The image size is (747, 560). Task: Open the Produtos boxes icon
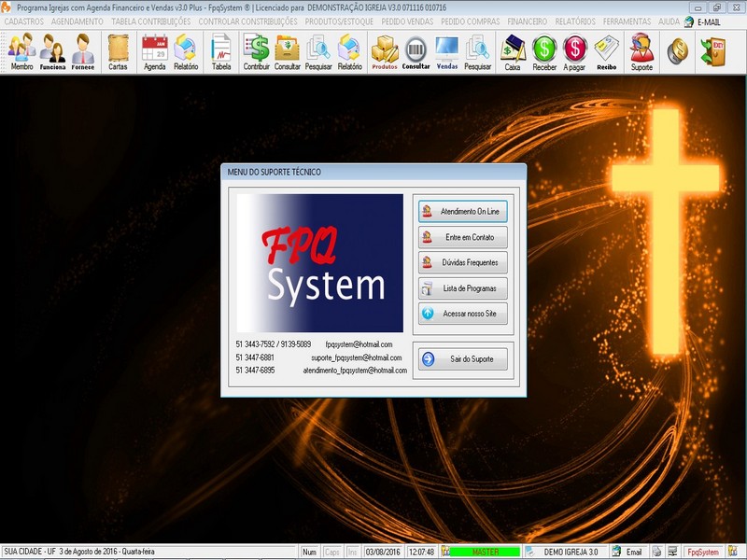[x=385, y=51]
